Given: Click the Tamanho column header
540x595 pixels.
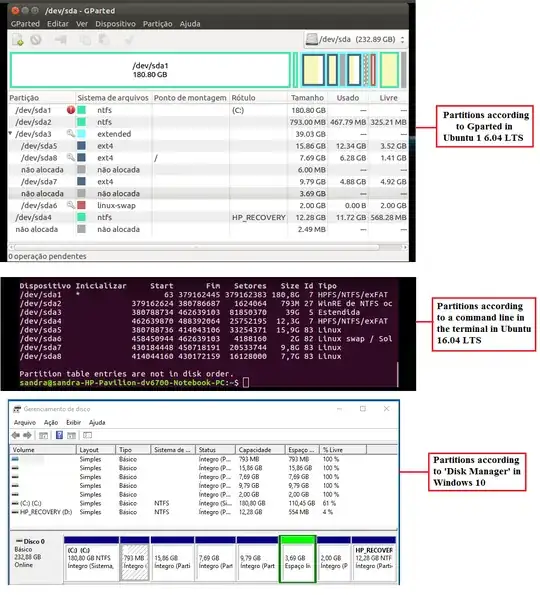Looking at the screenshot, I should [308, 98].
